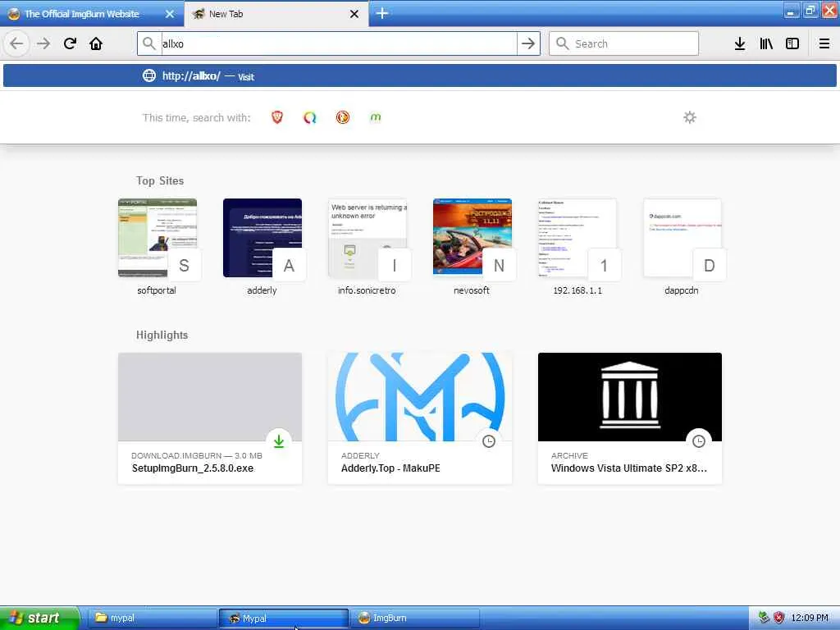Click the magnifier icon in the address bar
The height and width of the screenshot is (630, 840).
149,43
